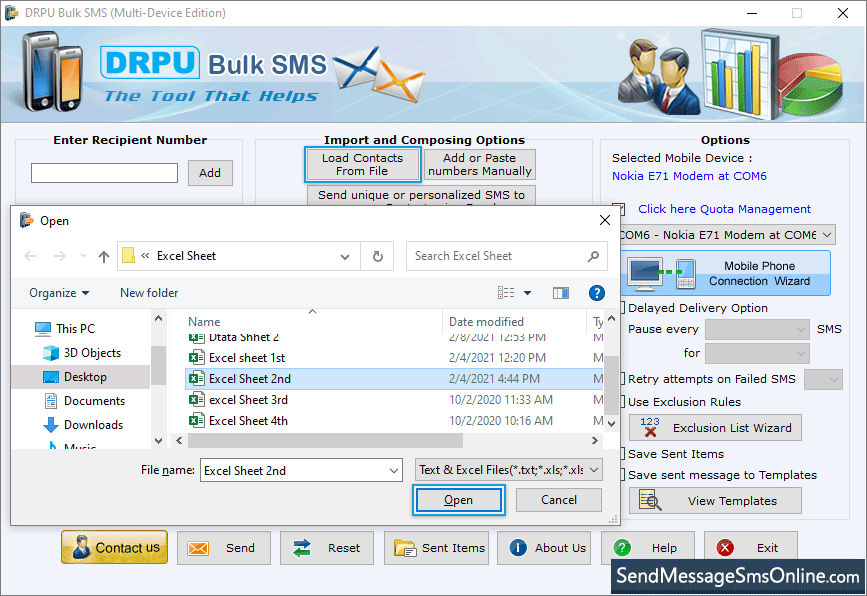Screen dimensions: 867x596
Task: Click the Excel icon of Excel sheet 1st
Action: point(196,358)
